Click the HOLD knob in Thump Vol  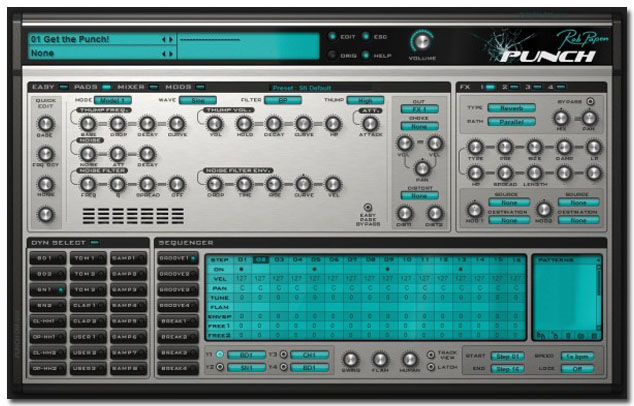click(244, 124)
